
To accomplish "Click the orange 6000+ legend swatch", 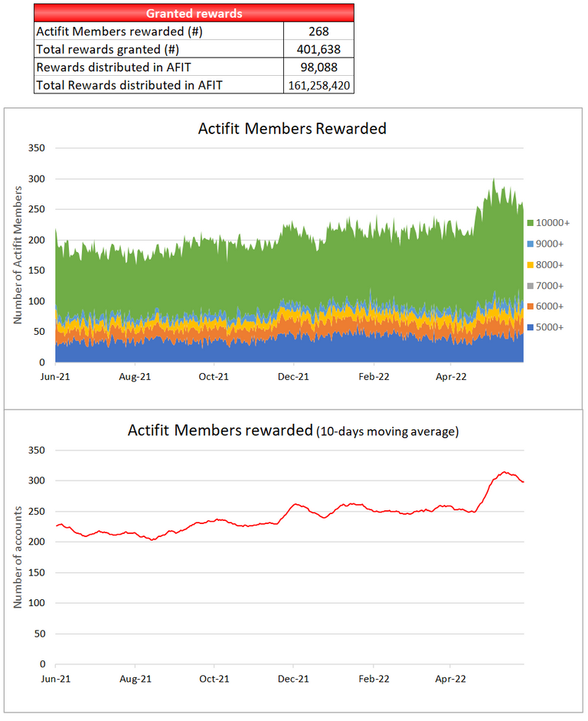I will [530, 306].
